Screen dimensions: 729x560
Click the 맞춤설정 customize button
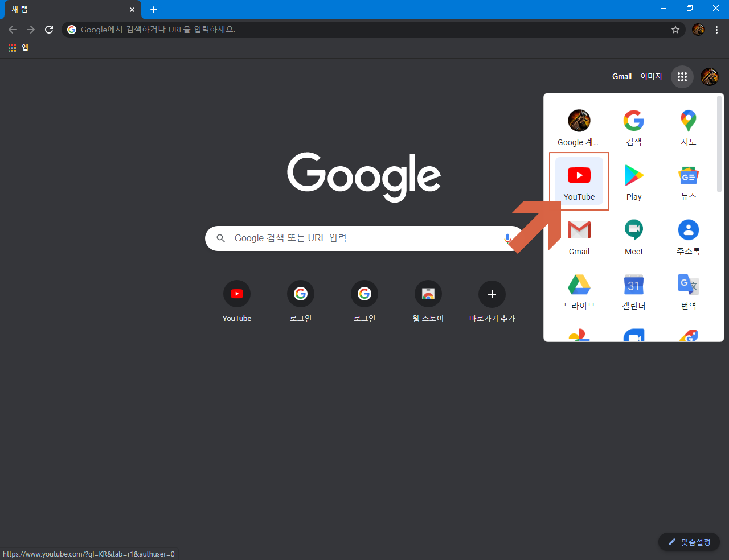point(689,542)
